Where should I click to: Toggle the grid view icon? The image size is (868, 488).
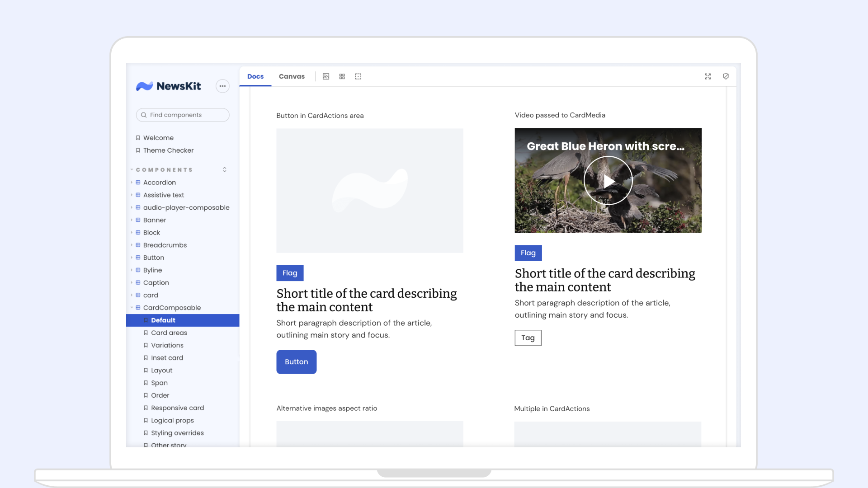pyautogui.click(x=342, y=76)
